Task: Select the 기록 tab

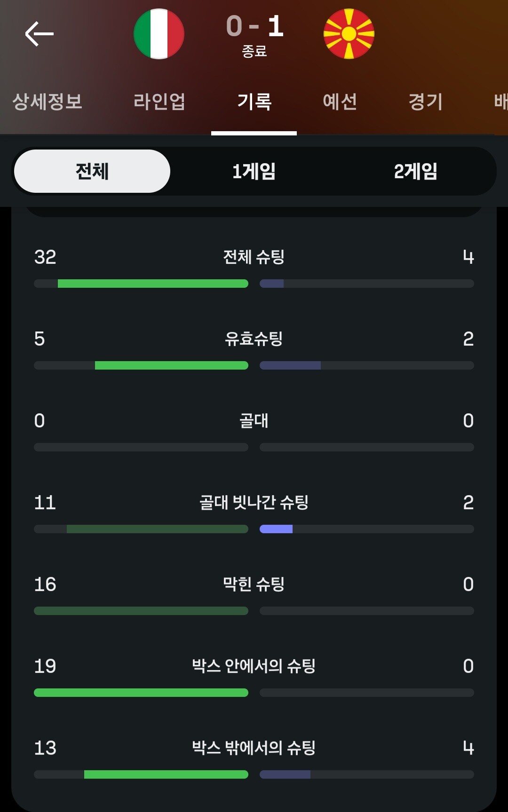Action: [254, 102]
